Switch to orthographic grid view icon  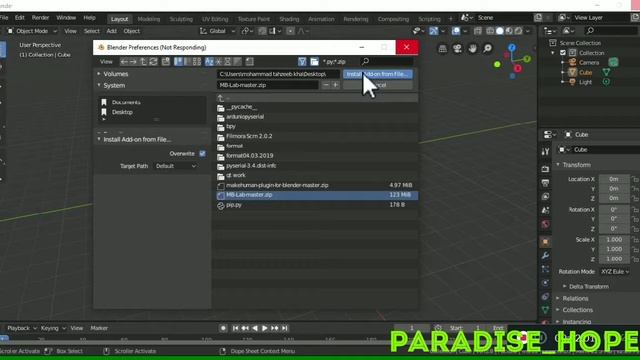point(442,49)
